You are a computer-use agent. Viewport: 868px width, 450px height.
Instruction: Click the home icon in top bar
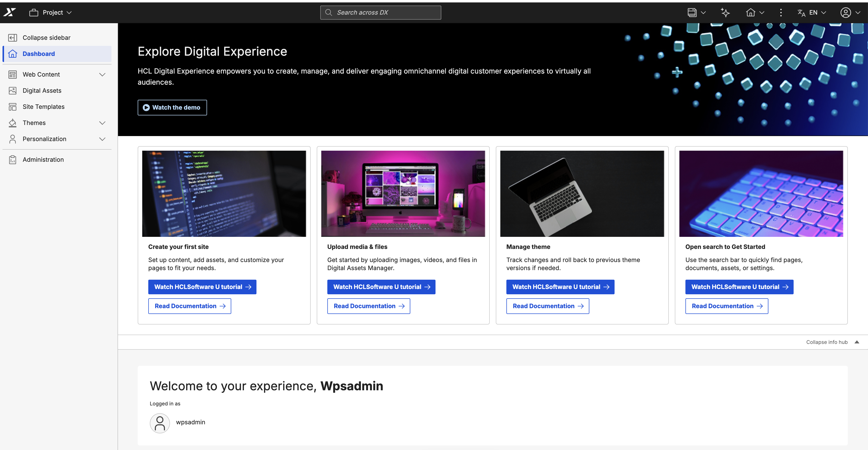(750, 12)
